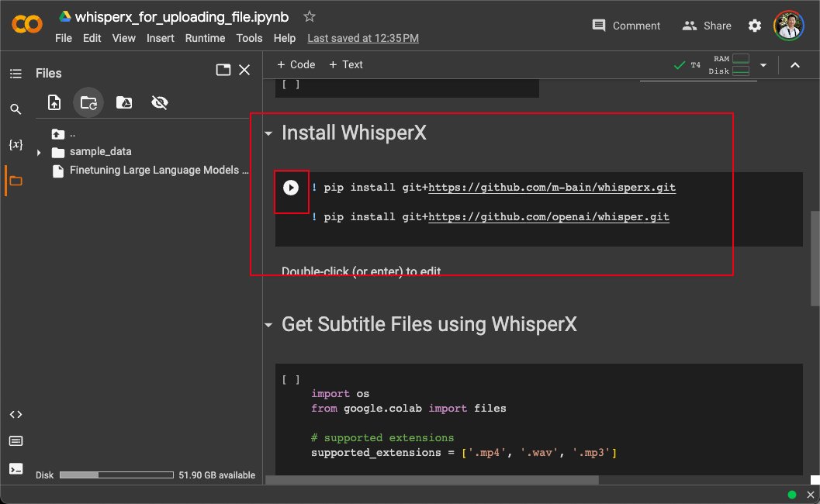Click the notebook vertical scrollbar
Image resolution: width=820 pixels, height=504 pixels.
815,258
